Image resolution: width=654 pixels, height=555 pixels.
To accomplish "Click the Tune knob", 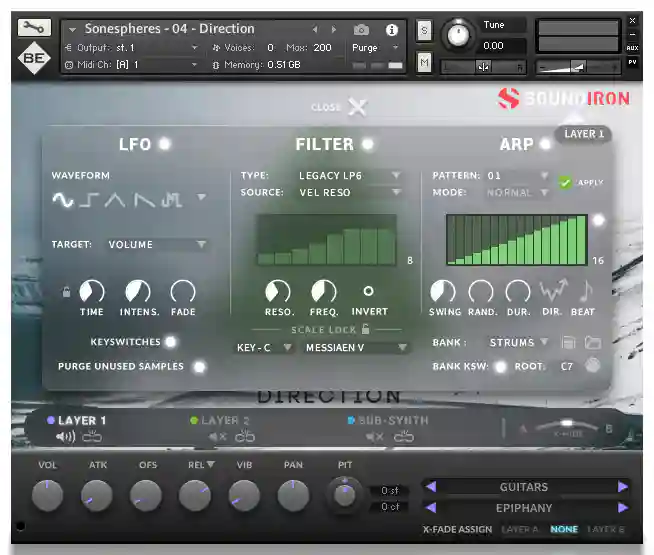I will pyautogui.click(x=458, y=36).
